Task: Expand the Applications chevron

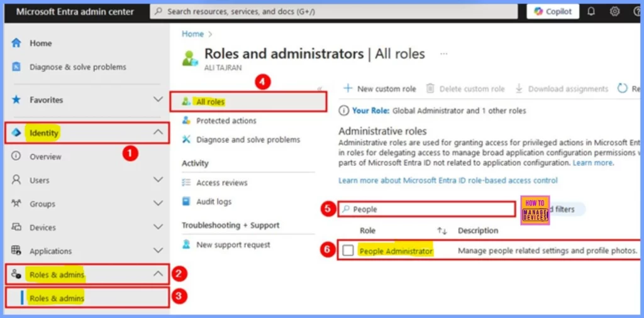Action: [x=158, y=250]
